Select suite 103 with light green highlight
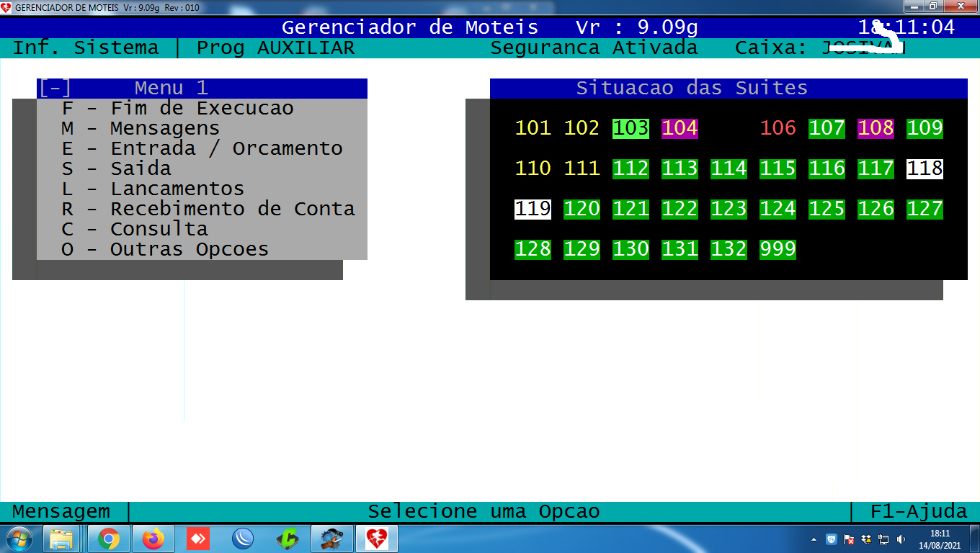Viewport: 980px width, 553px height. pos(631,128)
